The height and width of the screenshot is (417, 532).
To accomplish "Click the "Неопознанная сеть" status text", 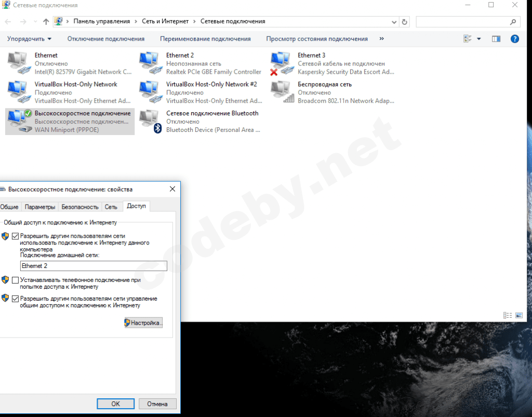I will [x=194, y=63].
